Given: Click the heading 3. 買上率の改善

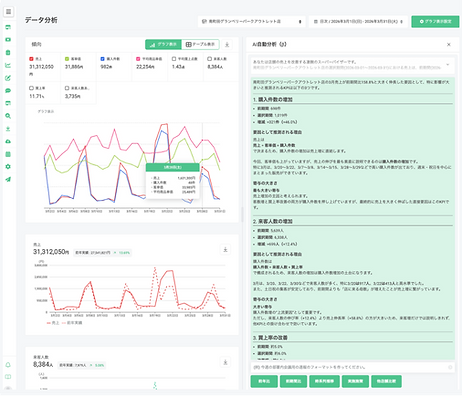Looking at the screenshot, I should [270, 338].
